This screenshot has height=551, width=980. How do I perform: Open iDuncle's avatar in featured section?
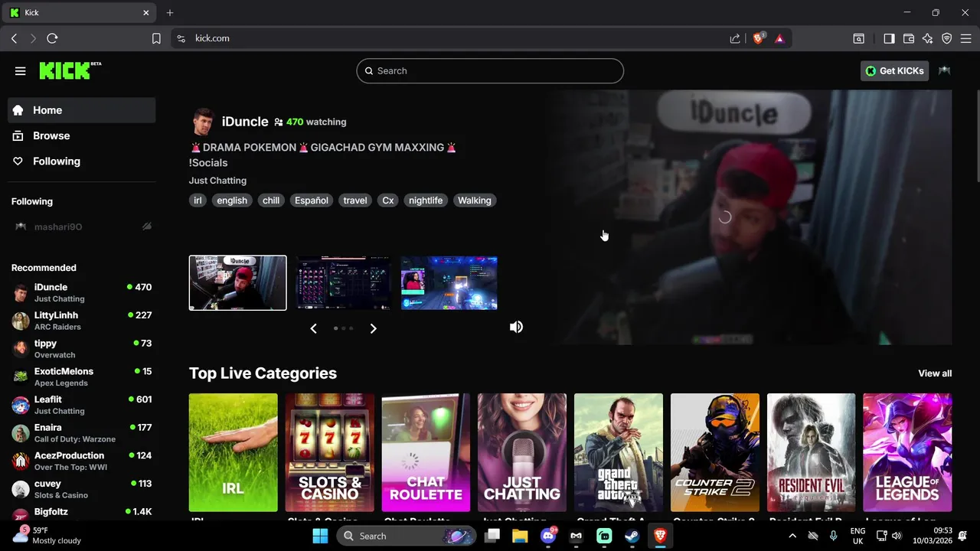[203, 122]
